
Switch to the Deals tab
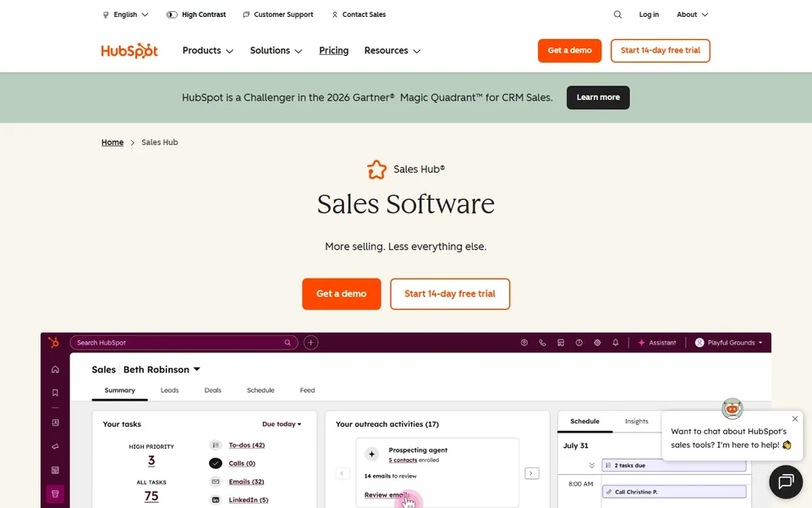coord(213,390)
